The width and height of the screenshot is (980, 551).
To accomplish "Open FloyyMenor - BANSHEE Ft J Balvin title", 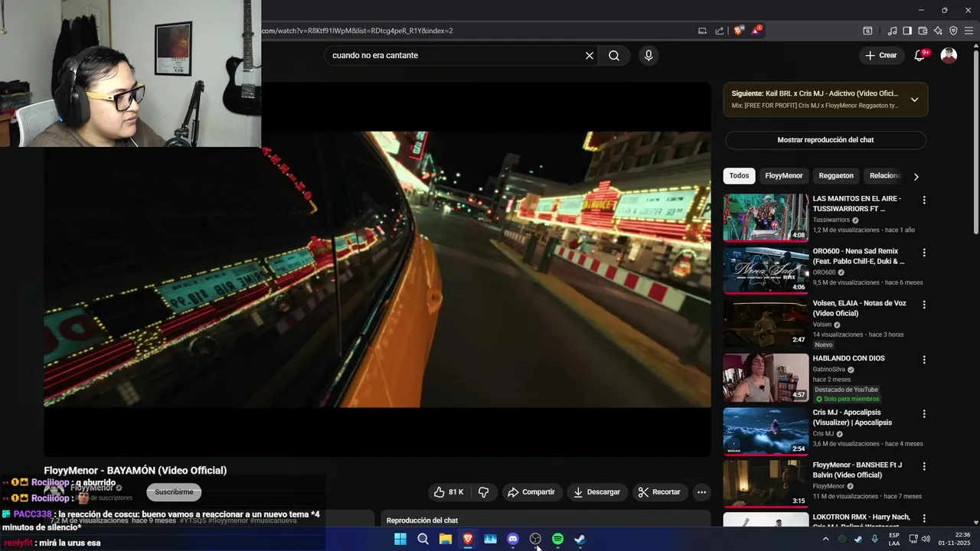I will tap(857, 470).
